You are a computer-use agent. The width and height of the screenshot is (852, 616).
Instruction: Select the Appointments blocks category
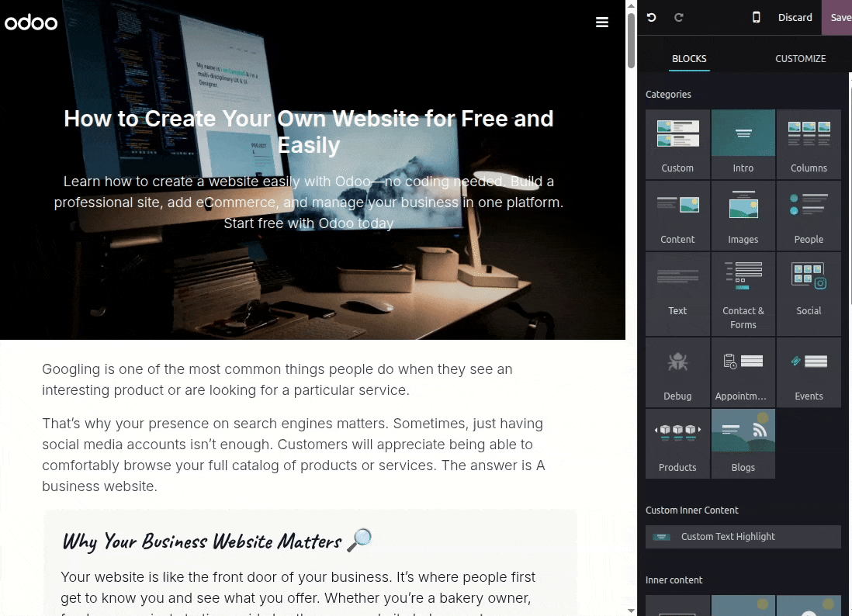coord(743,372)
